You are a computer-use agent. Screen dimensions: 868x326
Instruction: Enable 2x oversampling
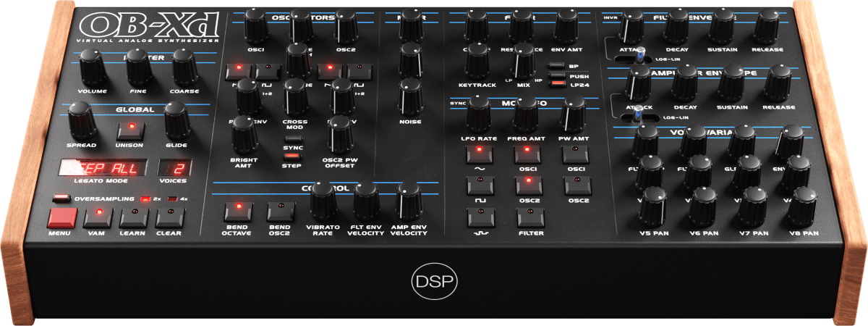tap(145, 198)
